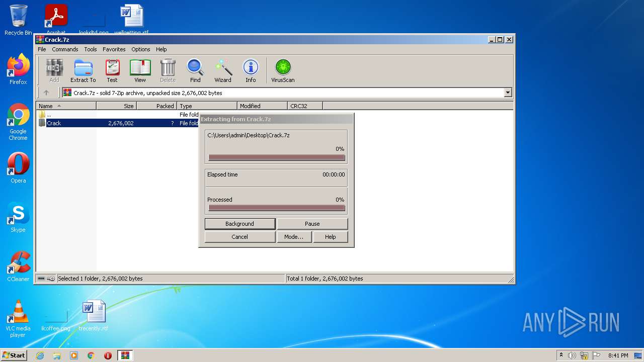Open the Firefox desktop shortcut
Viewport: 644px width, 362px height.
point(18,69)
